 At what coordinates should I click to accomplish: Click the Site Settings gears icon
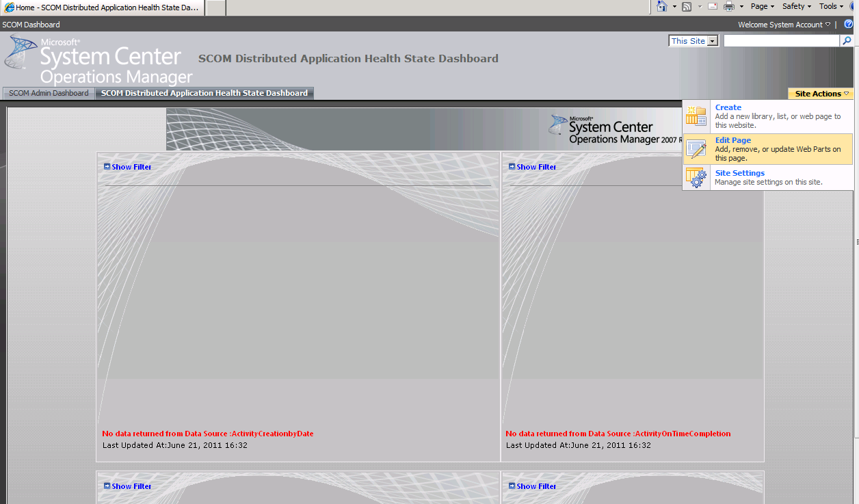[x=696, y=178]
